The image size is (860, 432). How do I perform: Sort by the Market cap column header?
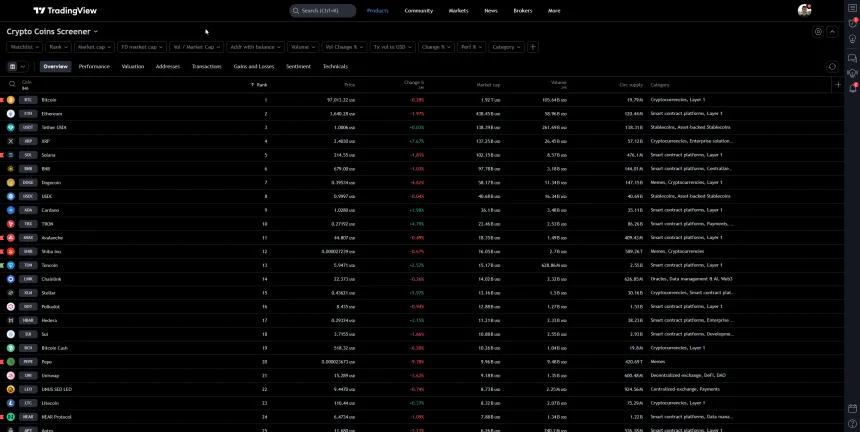pos(488,85)
